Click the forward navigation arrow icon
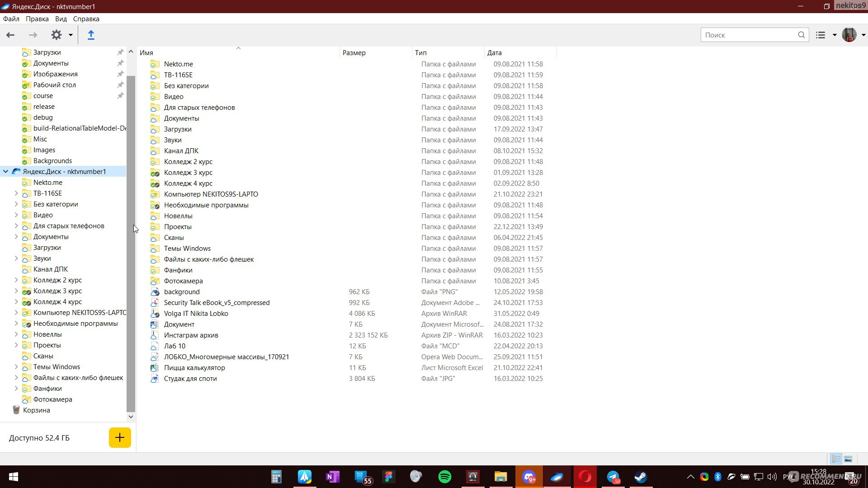 pos(33,34)
